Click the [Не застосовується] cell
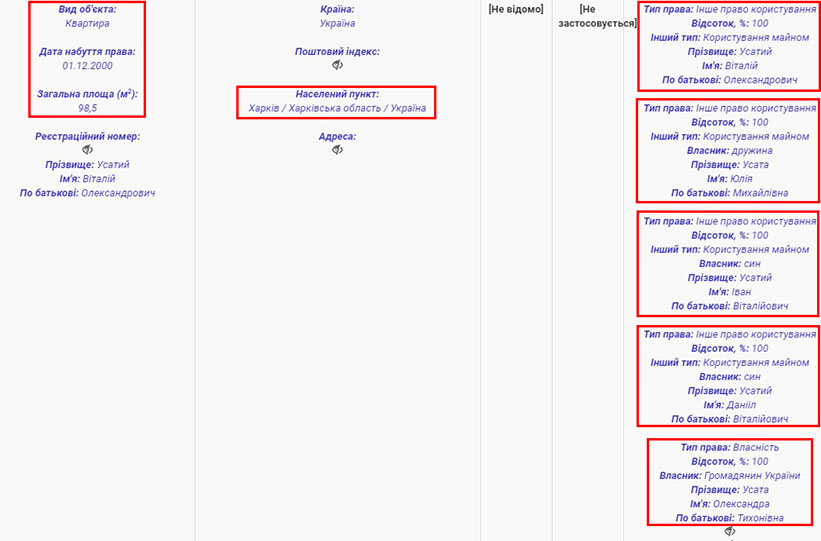The width and height of the screenshot is (821, 541). click(x=595, y=16)
